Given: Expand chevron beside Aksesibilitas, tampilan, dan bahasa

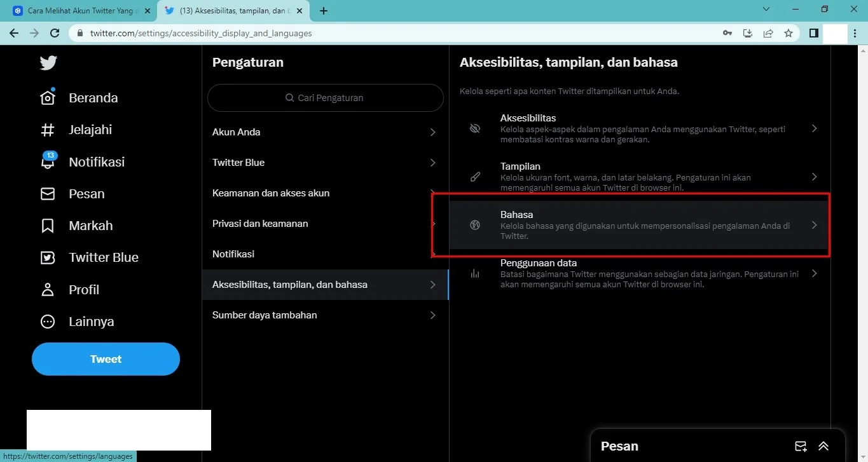Looking at the screenshot, I should 432,285.
